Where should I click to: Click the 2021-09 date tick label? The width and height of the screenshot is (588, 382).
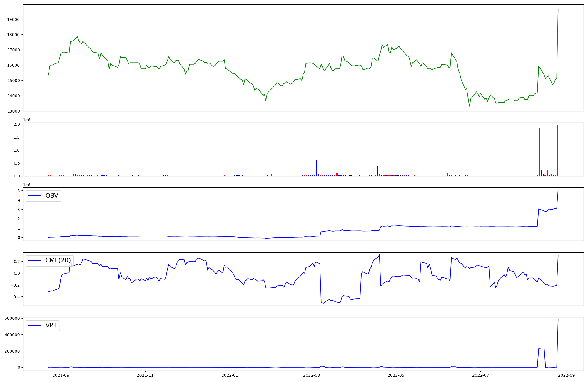tap(61, 375)
